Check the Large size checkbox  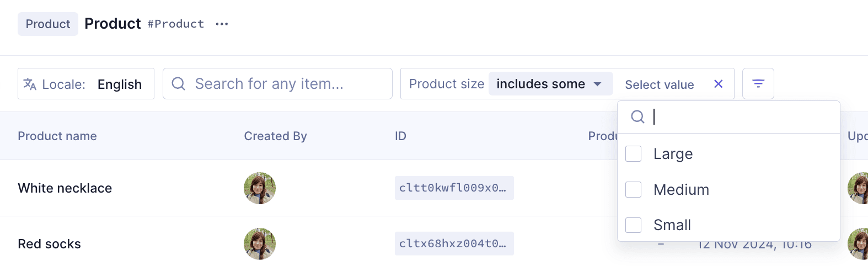[x=634, y=154]
